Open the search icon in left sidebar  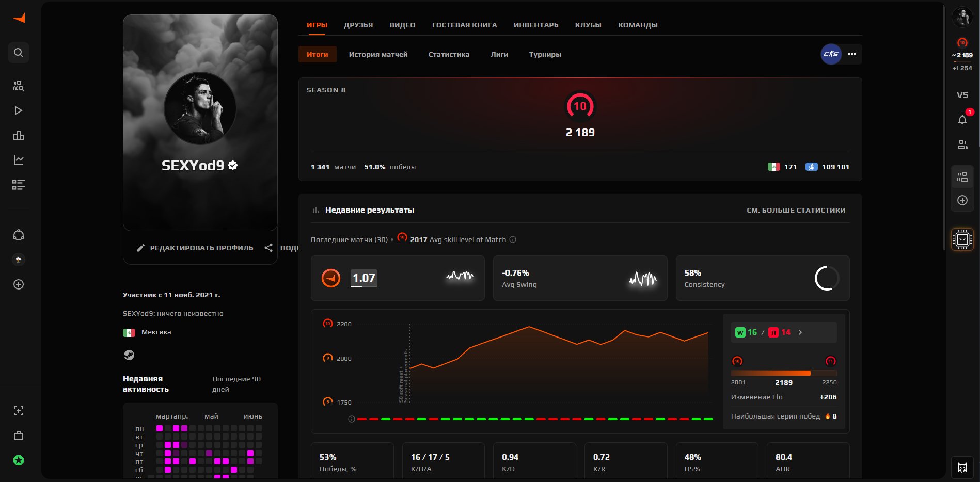coord(19,53)
